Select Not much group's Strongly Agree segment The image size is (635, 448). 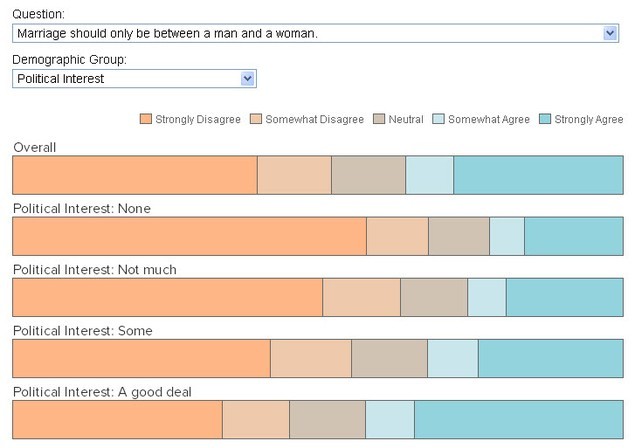pyautogui.click(x=565, y=297)
